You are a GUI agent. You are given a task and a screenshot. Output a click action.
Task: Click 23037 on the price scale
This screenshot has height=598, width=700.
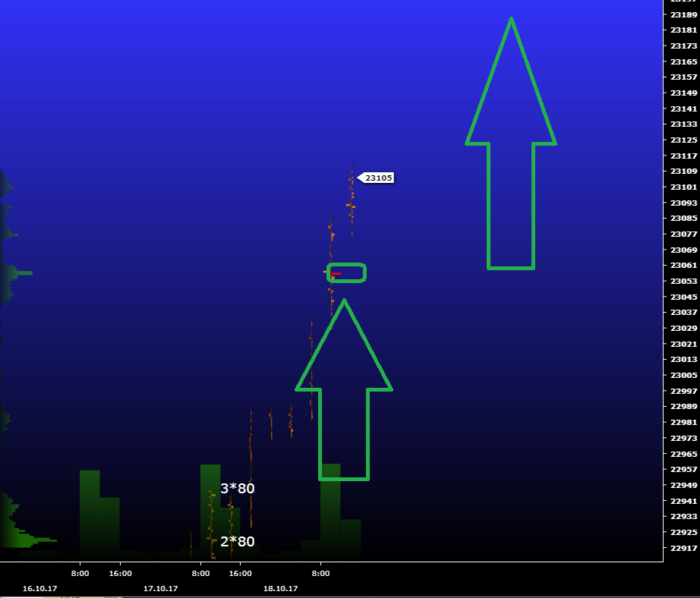[x=683, y=313]
